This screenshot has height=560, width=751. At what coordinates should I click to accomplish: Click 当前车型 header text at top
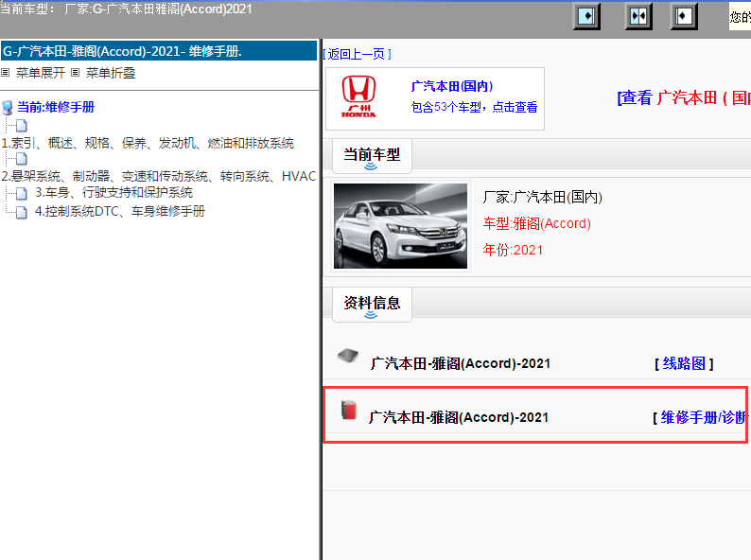click(126, 9)
